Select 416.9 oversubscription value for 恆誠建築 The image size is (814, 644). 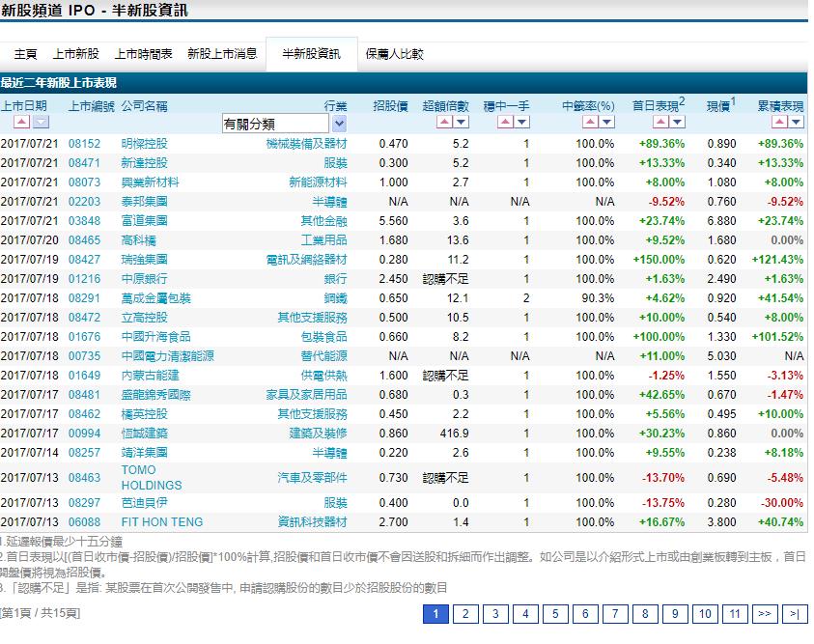point(454,434)
